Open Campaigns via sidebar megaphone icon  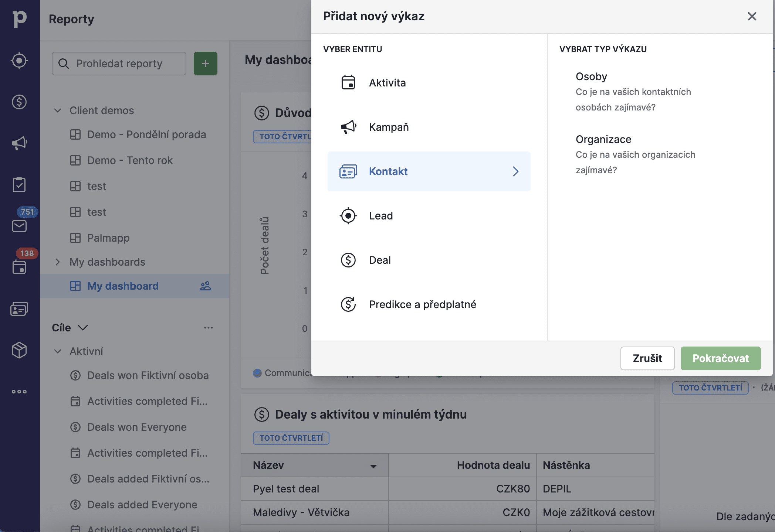point(19,143)
